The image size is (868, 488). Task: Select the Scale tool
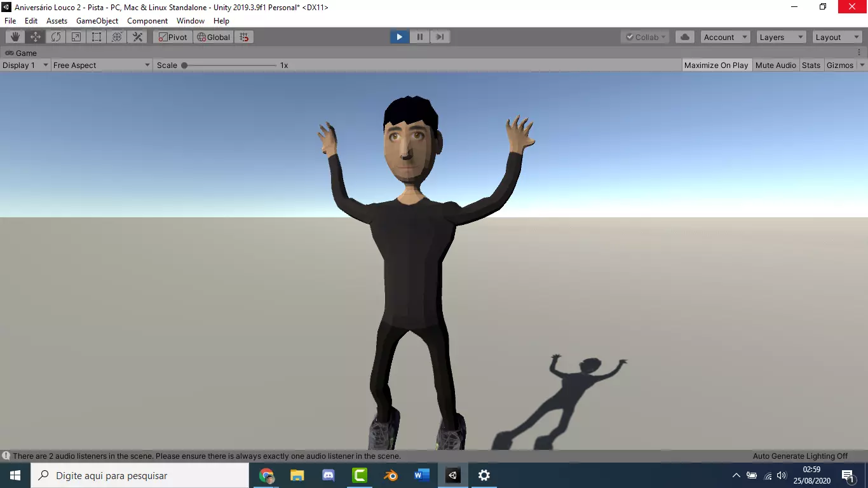[x=76, y=37]
